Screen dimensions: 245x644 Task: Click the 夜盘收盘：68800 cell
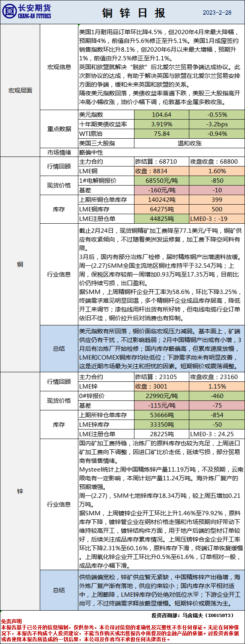[x=217, y=162]
